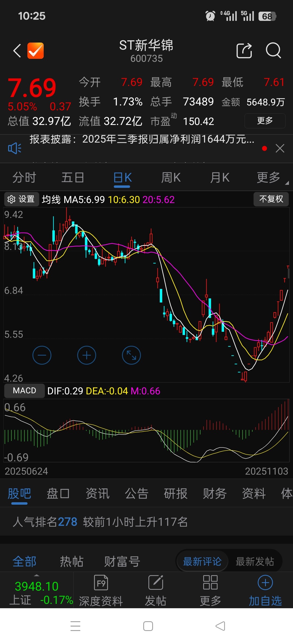293x644 pixels.
Task: Open the 资讯 section tab
Action: coord(97,493)
